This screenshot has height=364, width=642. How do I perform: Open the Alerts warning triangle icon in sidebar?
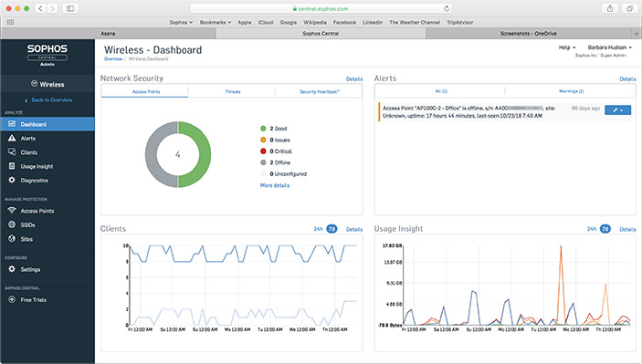pos(12,139)
